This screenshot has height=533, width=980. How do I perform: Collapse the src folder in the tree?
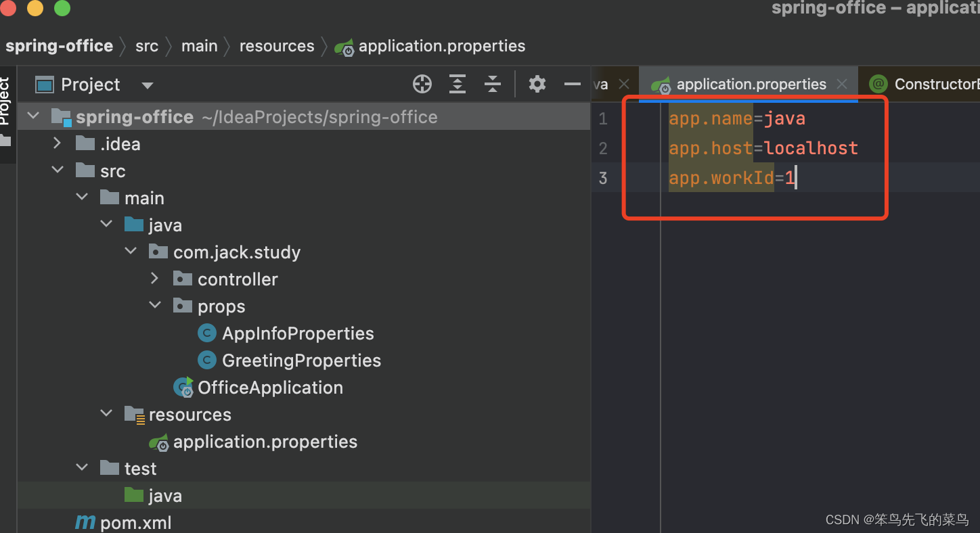[58, 170]
